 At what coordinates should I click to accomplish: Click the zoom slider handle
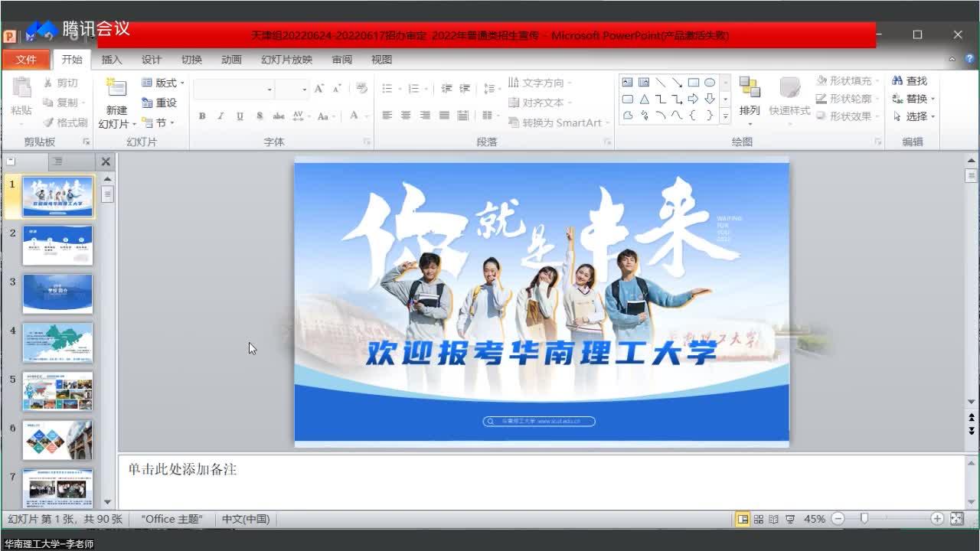point(864,519)
